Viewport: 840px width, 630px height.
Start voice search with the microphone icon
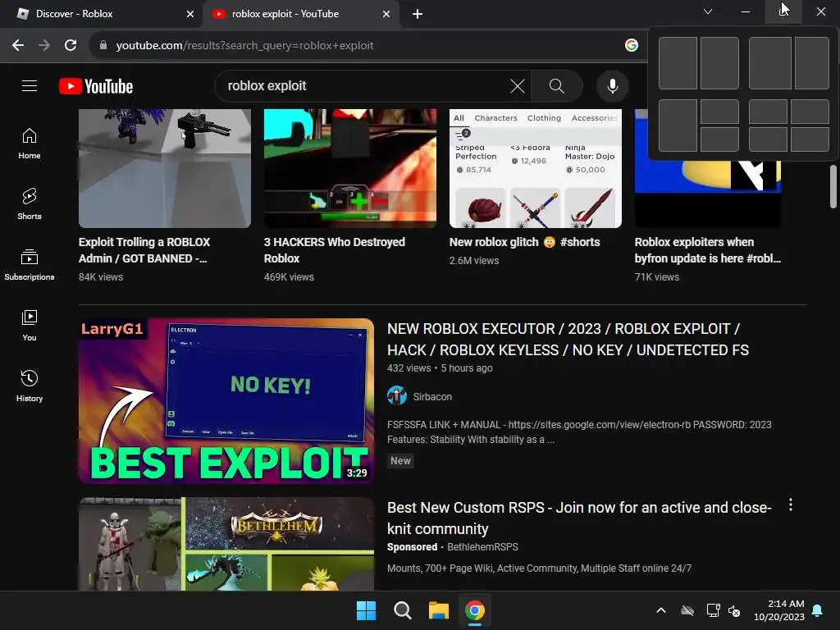click(x=612, y=85)
